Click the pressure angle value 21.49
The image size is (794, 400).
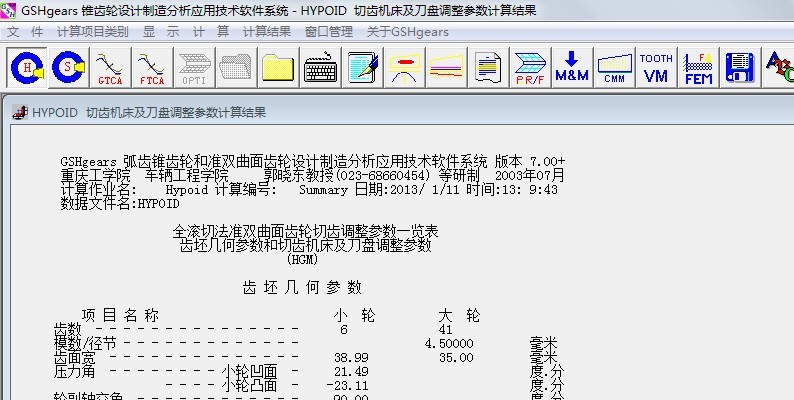(x=351, y=372)
